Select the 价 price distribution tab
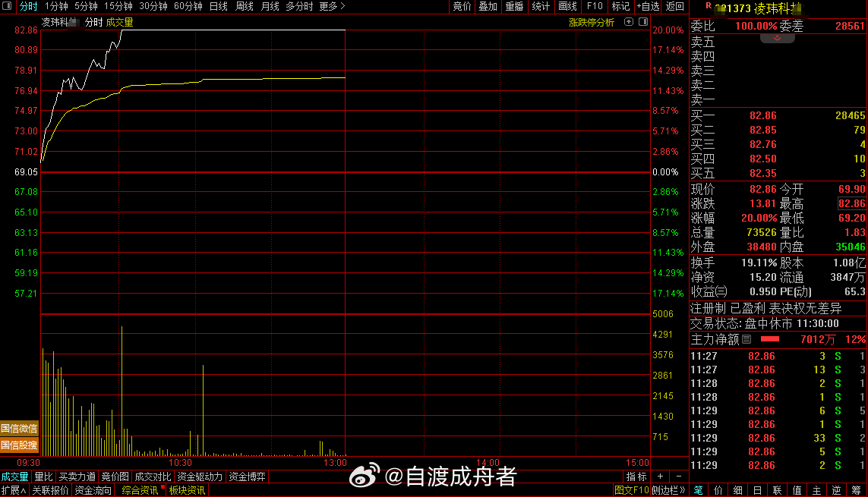This screenshot has width=868, height=497. coord(718,490)
